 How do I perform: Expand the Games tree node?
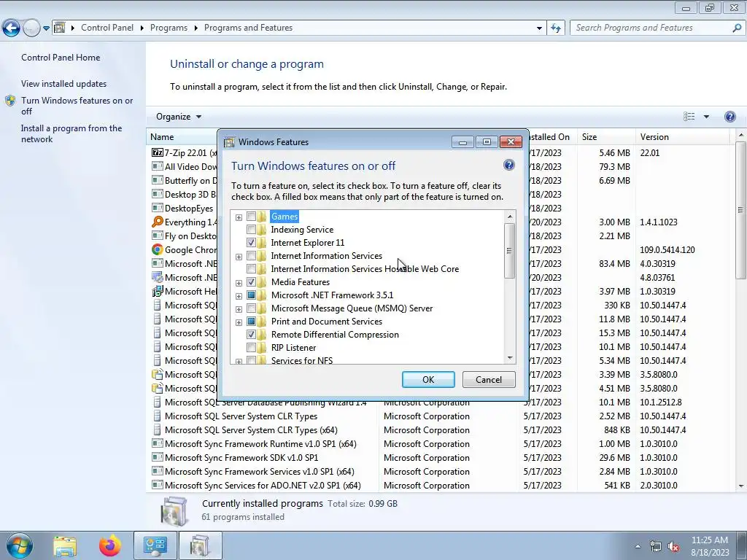[239, 217]
